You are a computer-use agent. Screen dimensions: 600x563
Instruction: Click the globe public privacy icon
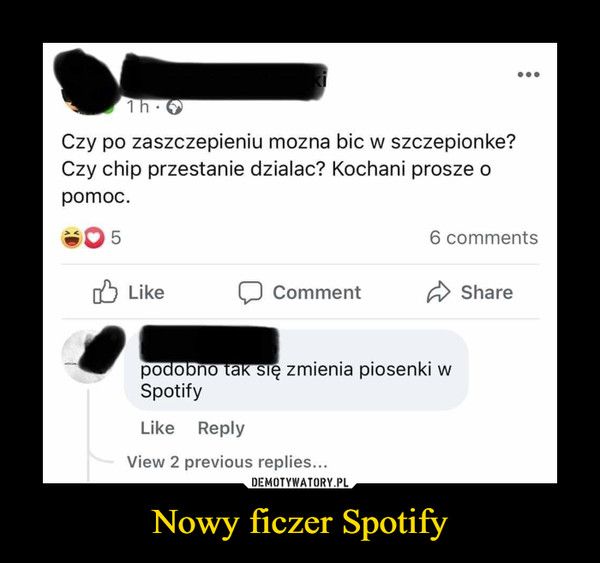174,107
